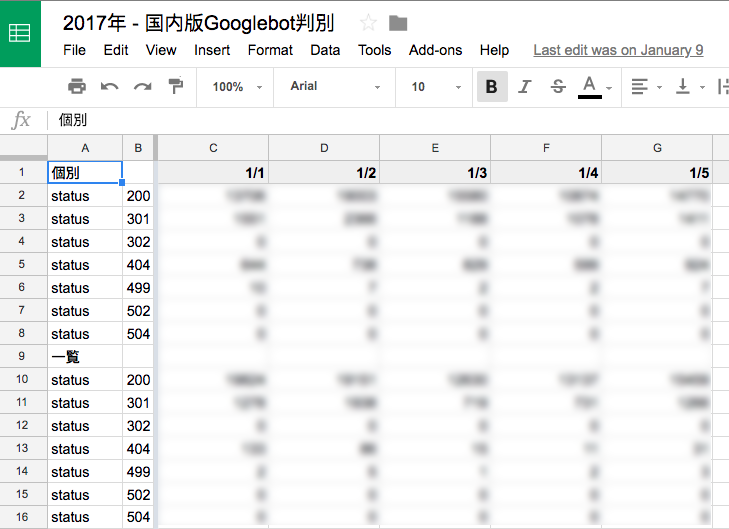Open the font size 10 dropdown
729x529 pixels.
tap(436, 87)
